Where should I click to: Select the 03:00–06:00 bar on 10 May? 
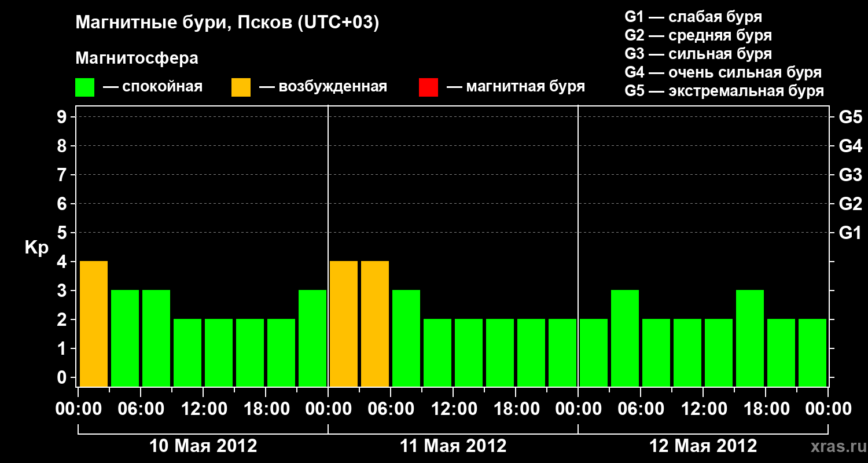(x=125, y=338)
